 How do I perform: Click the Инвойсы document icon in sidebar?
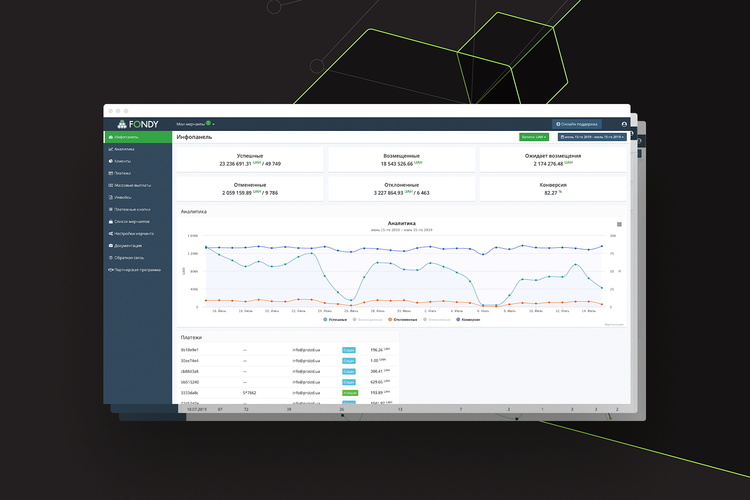[x=110, y=197]
